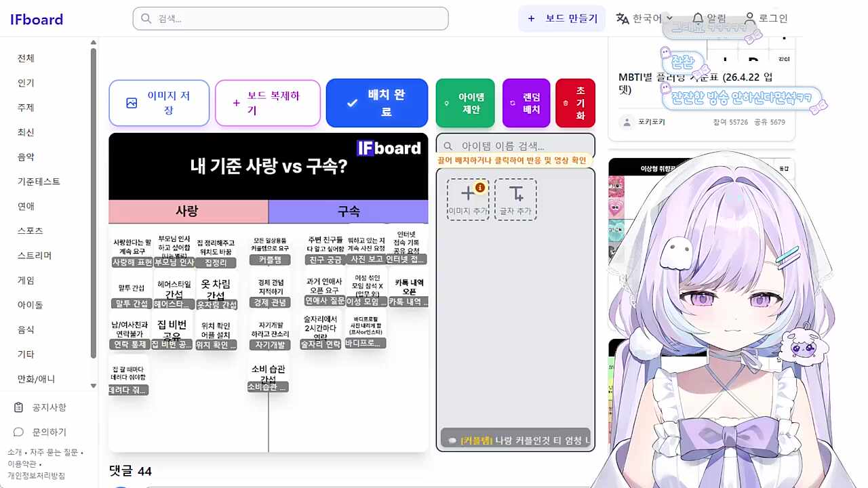Viewport: 868px width, 488px height.
Task: Click the checkmark icon on 배치 완료
Action: click(352, 103)
